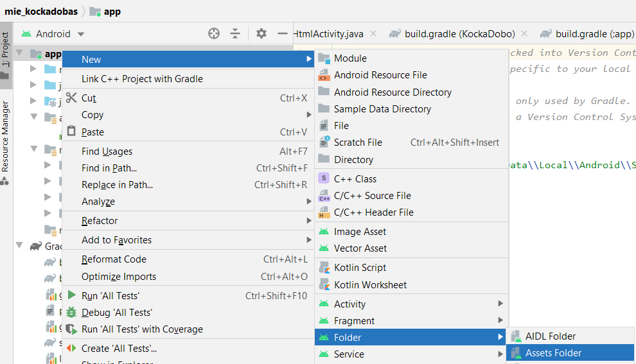
Task: Click mie_kockadobas breadcrumb
Action: coord(41,12)
